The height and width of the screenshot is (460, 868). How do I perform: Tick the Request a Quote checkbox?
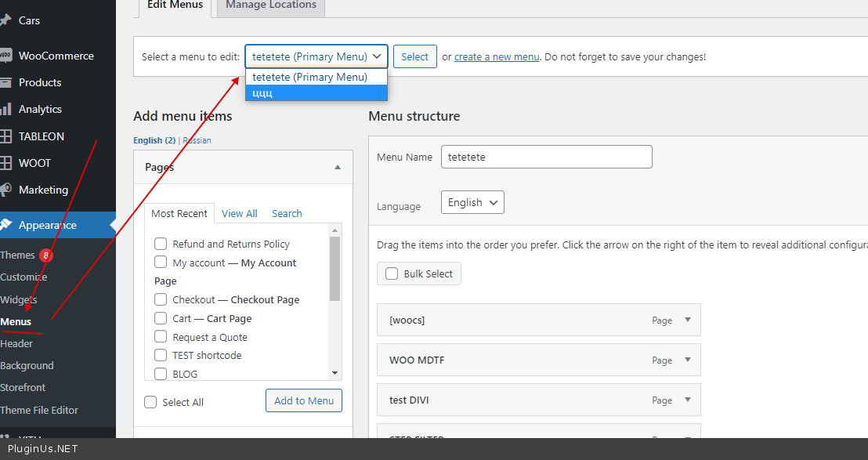coord(161,337)
